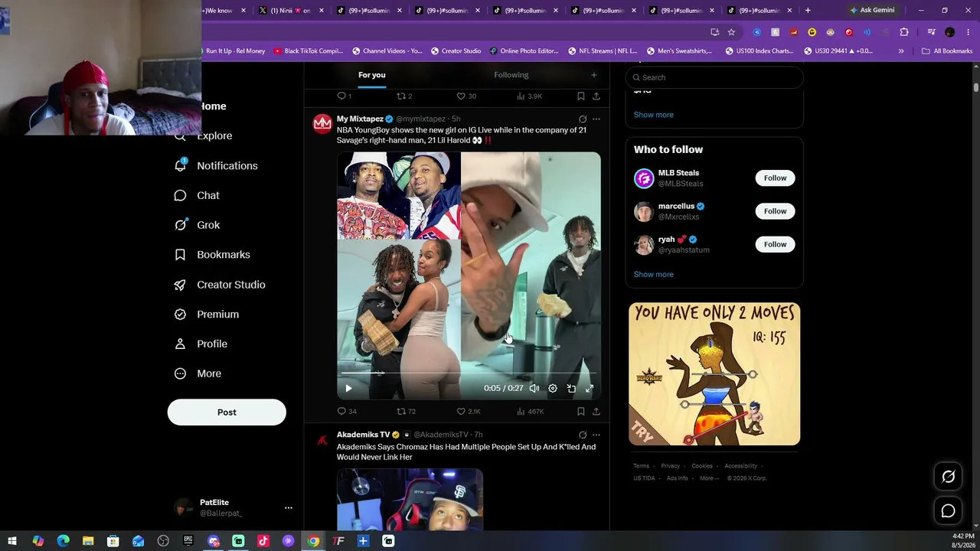The width and height of the screenshot is (980, 551).
Task: Open More options on My Mixtapez post
Action: click(x=596, y=119)
